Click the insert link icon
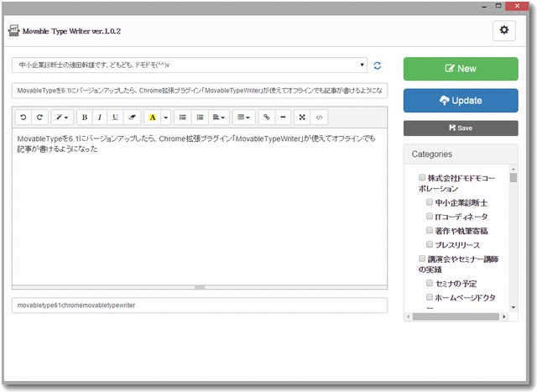Viewport: 537px width, 392px height. tap(267, 118)
